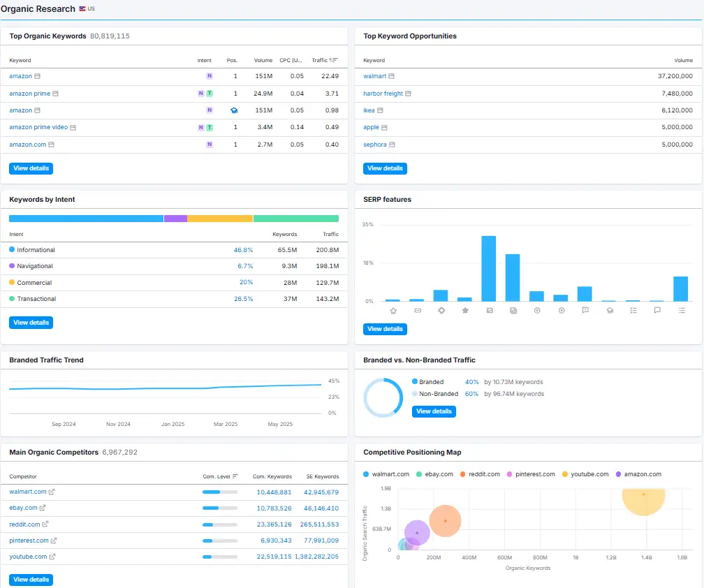Click the Branded vs Non-Branded donut chart

383,397
